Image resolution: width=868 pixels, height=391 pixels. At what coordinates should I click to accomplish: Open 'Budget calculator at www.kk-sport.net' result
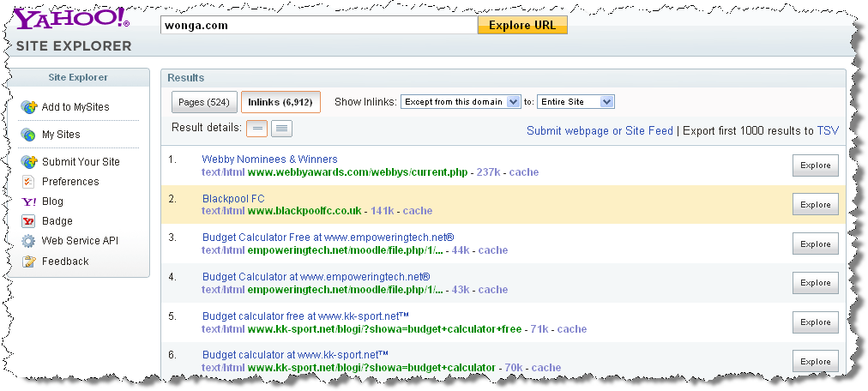coord(294,355)
